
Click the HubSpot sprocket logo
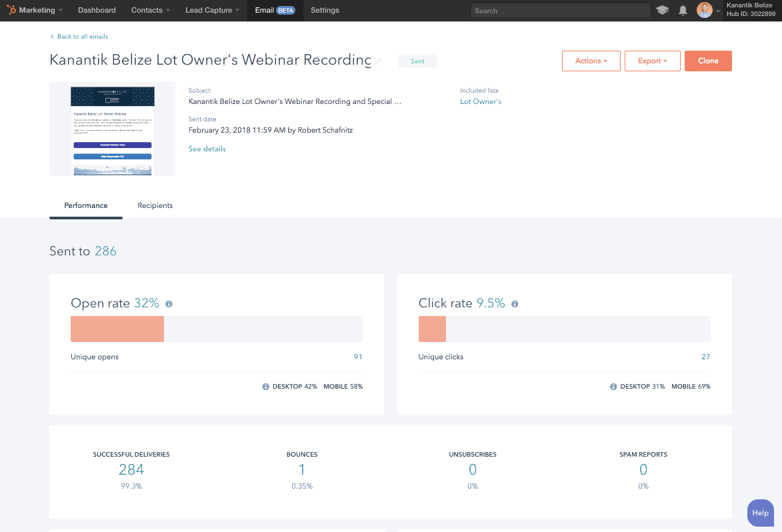(x=11, y=10)
